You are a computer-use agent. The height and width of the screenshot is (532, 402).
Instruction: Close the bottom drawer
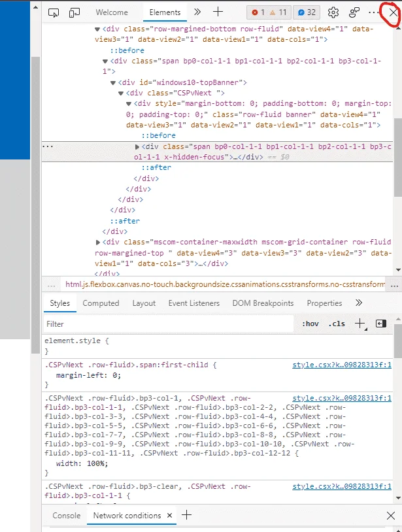tap(390, 516)
